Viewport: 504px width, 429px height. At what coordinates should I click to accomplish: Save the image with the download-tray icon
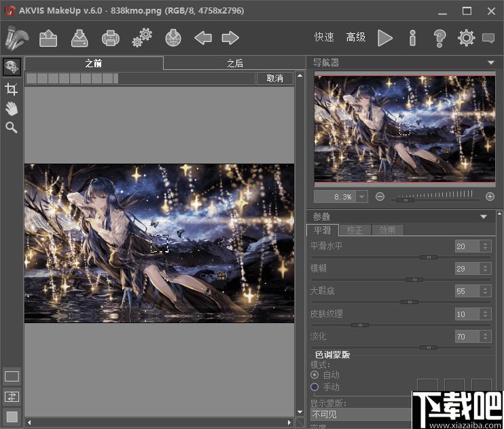[x=79, y=38]
